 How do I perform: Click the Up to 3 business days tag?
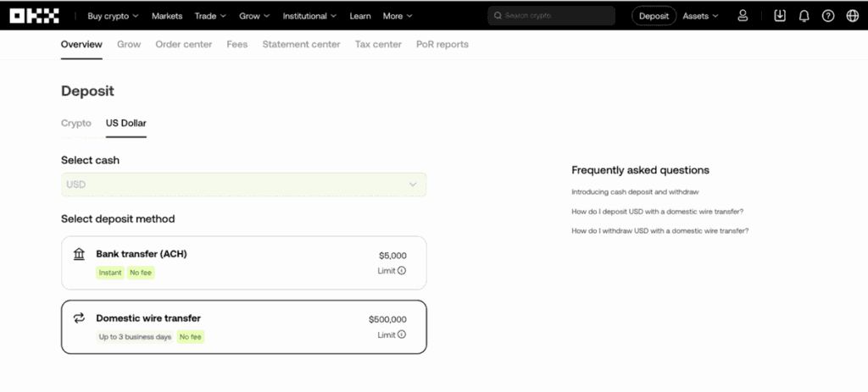pos(135,337)
